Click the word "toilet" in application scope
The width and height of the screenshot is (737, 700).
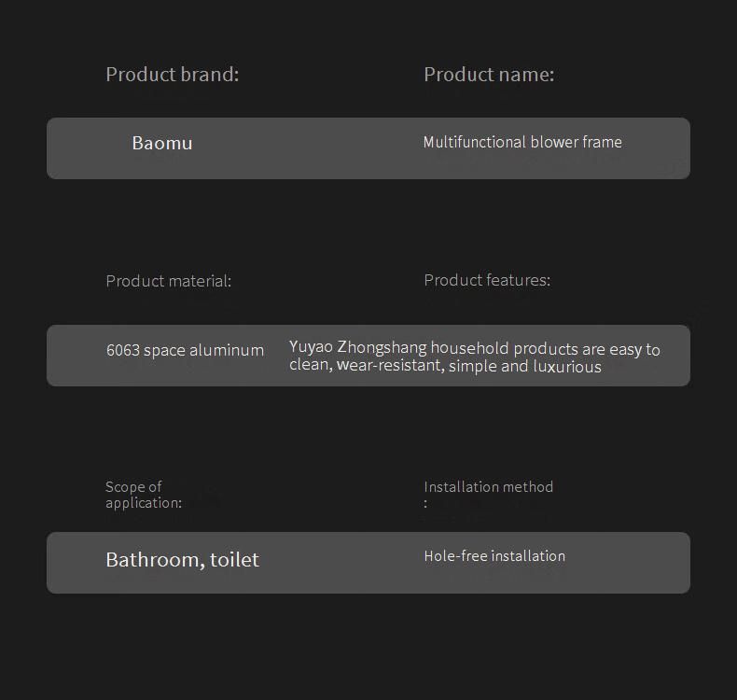234,560
